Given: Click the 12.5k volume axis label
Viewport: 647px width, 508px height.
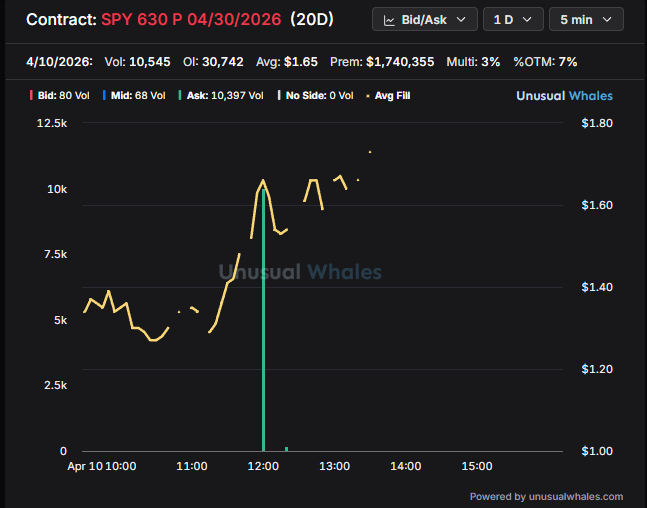Looking at the screenshot, I should click(x=52, y=123).
